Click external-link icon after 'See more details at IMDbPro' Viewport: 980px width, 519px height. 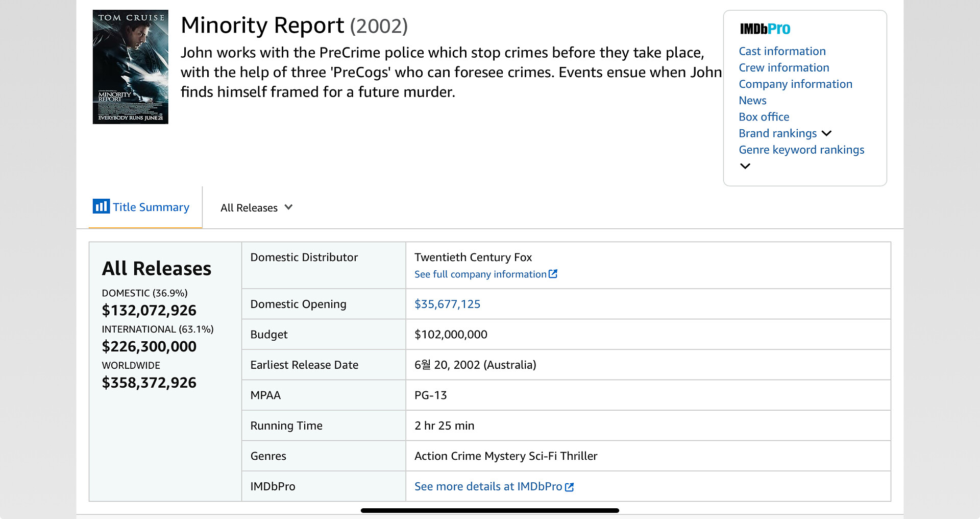(570, 487)
